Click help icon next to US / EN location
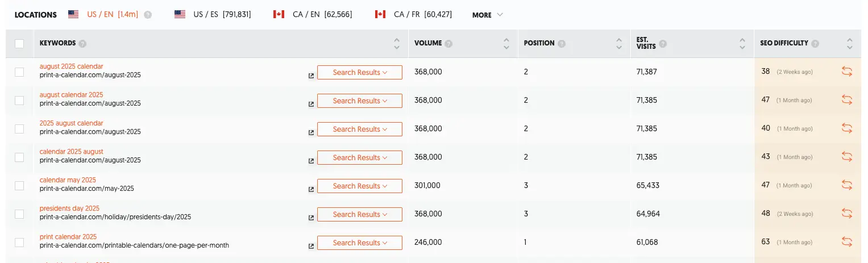868x263 pixels. pyautogui.click(x=148, y=15)
